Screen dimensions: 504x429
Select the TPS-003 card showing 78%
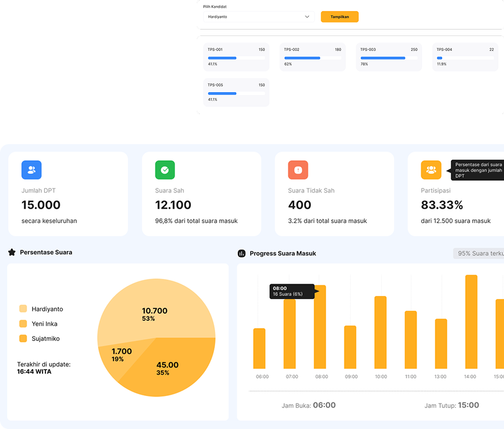point(388,57)
